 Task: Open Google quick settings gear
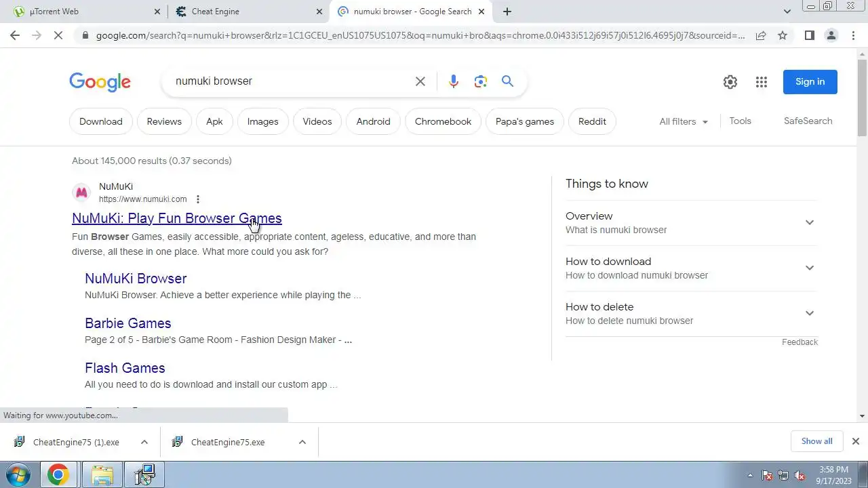(x=730, y=82)
